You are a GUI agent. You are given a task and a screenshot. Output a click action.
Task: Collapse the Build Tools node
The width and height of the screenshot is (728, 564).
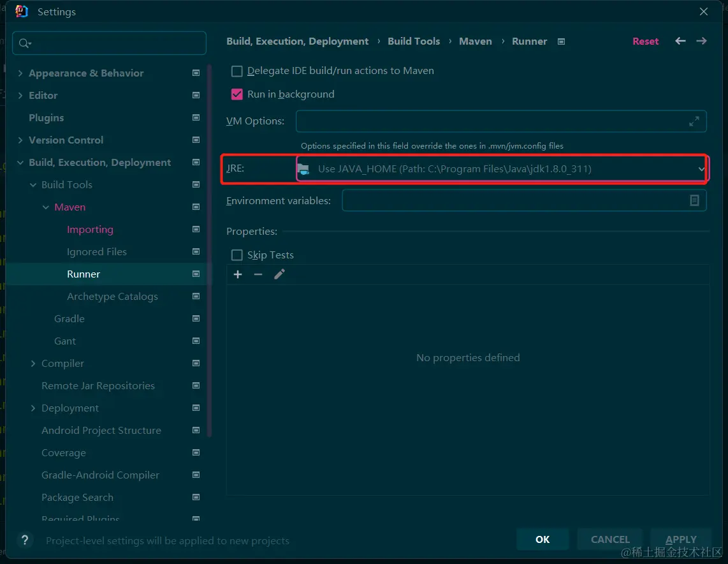[33, 184]
